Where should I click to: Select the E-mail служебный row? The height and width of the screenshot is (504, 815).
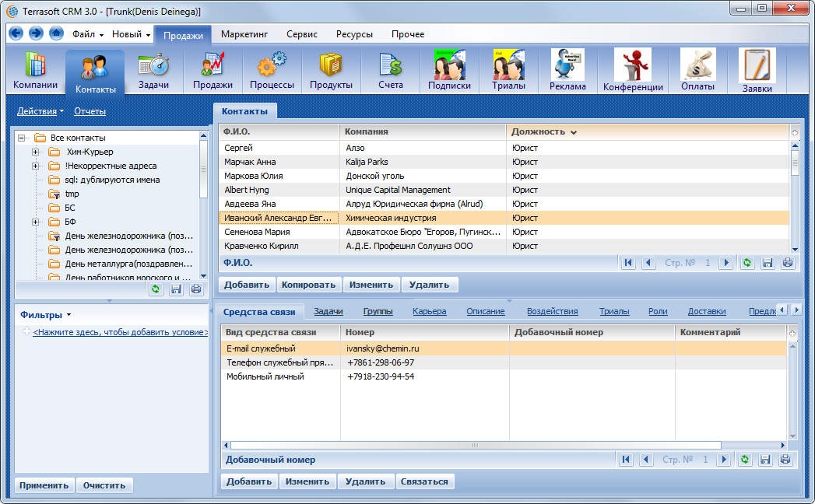[x=503, y=348]
